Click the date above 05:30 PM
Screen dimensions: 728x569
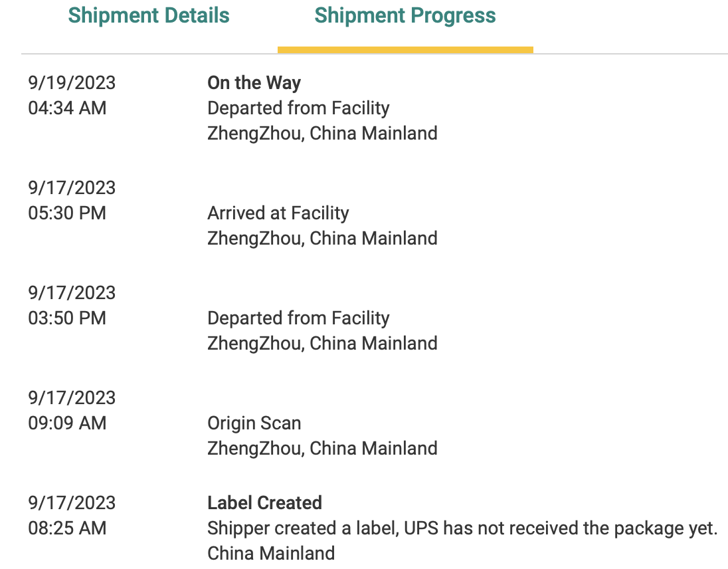point(72,188)
